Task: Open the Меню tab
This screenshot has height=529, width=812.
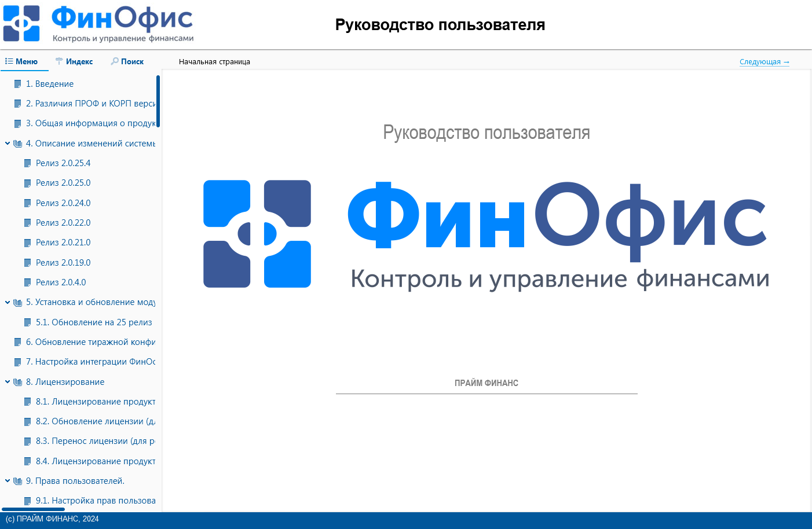Action: click(21, 61)
